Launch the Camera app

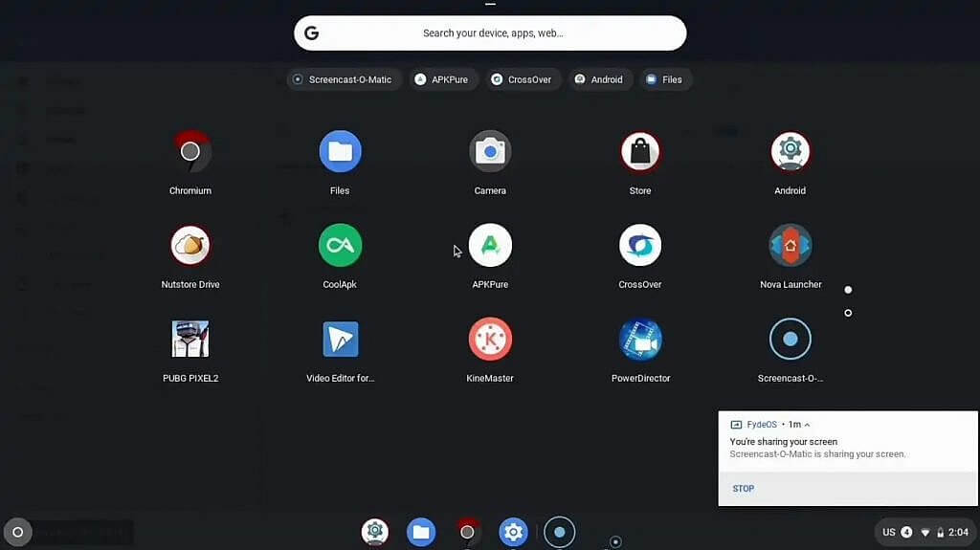pyautogui.click(x=490, y=151)
